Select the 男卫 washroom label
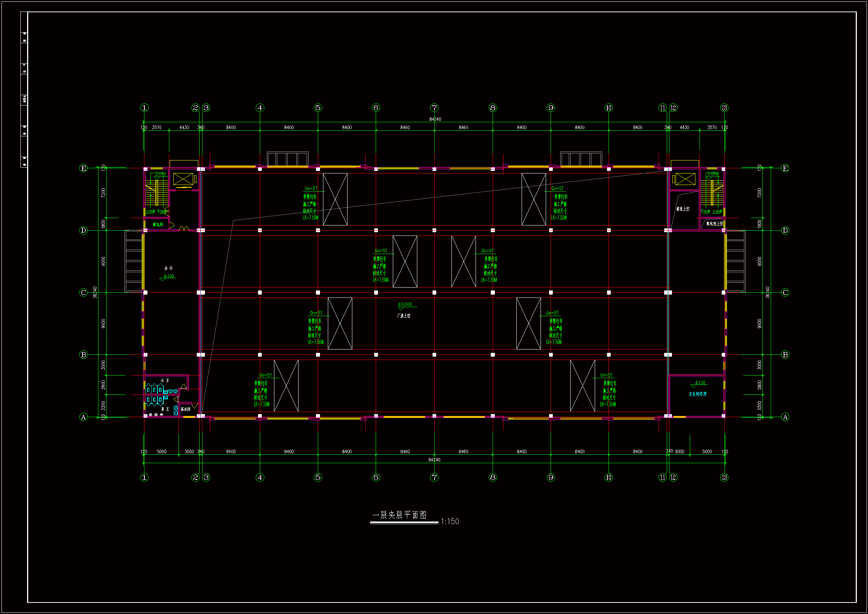This screenshot has height=614, width=868. pos(165,409)
